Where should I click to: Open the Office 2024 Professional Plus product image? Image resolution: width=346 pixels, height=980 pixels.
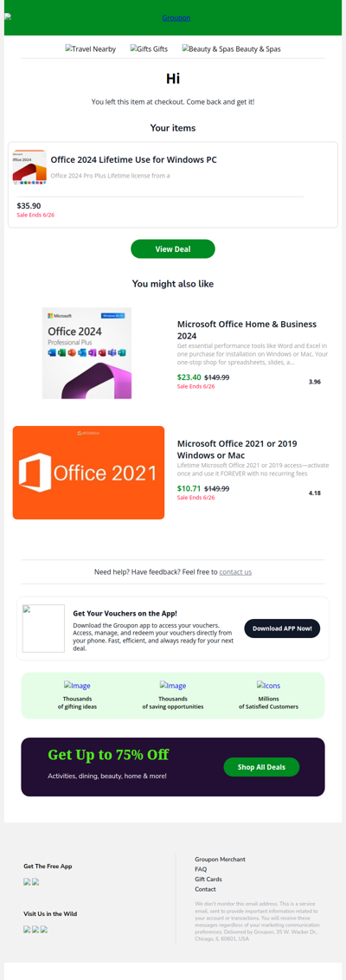coord(86,353)
